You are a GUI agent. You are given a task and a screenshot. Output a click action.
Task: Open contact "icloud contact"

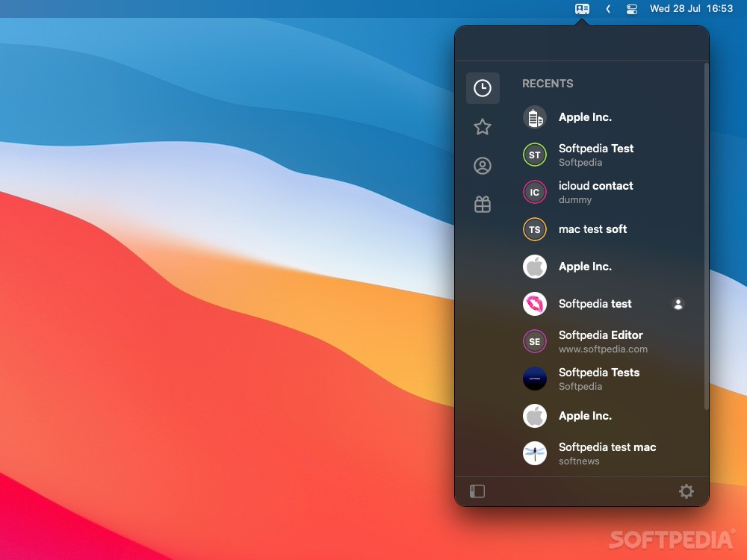(x=604, y=192)
